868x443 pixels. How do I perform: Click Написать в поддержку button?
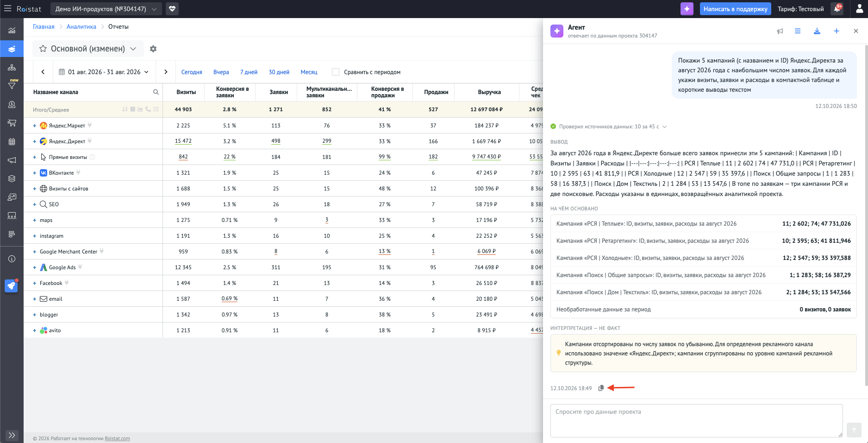[735, 9]
